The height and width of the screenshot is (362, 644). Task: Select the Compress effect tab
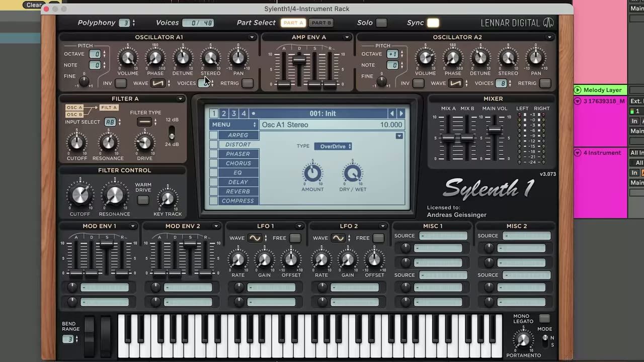coord(238,201)
